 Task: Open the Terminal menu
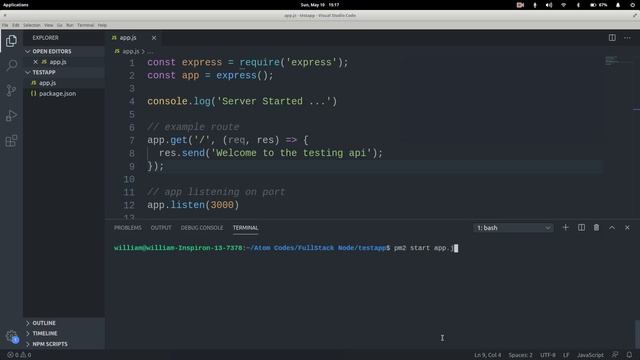point(85,25)
